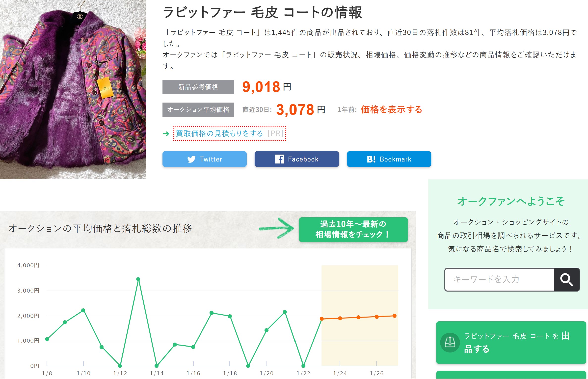Click the listing box icon in green banner
The width and height of the screenshot is (588, 379).
tap(450, 342)
